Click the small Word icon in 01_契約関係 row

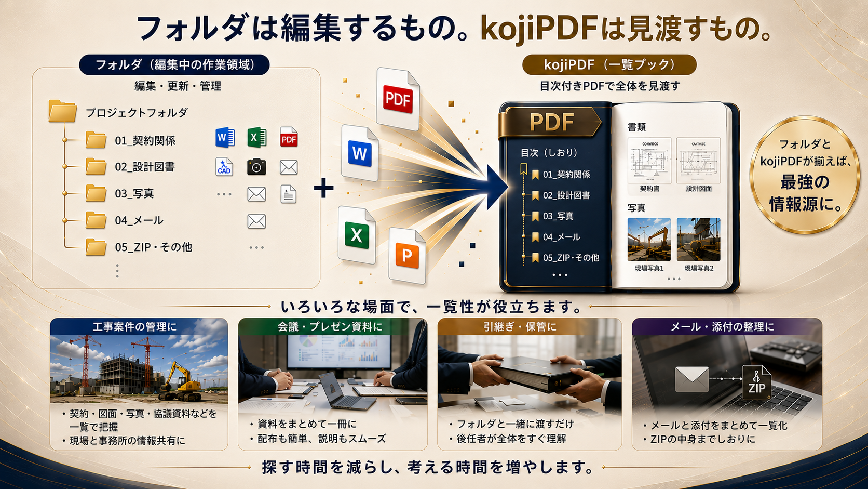click(225, 138)
